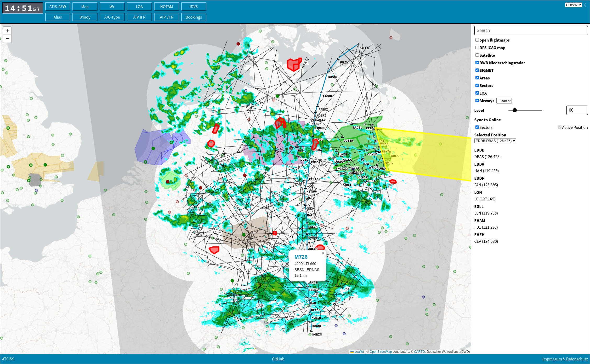Open the ATIS-AFW menu tab
Screen dimensions: 590x364
point(58,7)
